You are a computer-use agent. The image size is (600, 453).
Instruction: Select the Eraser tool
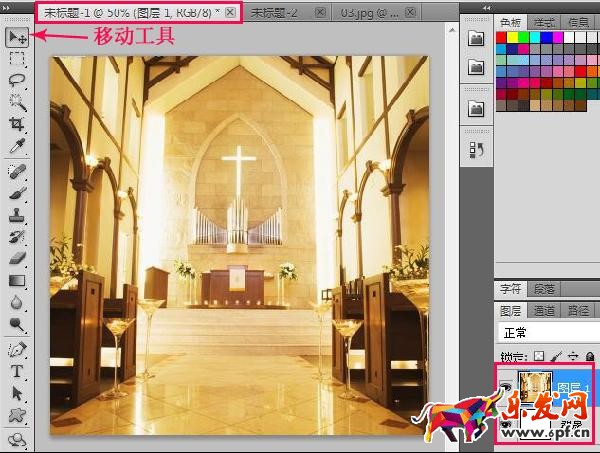[17, 258]
